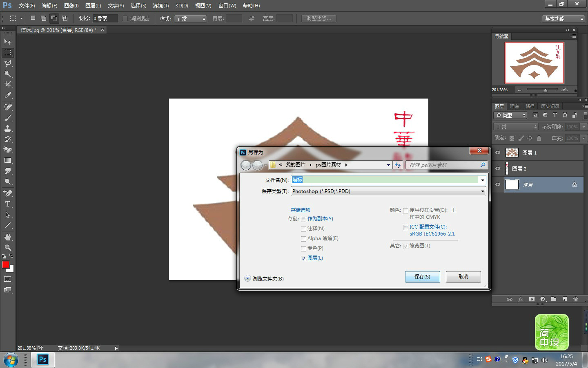Click the red foreground color swatch

(x=6, y=265)
